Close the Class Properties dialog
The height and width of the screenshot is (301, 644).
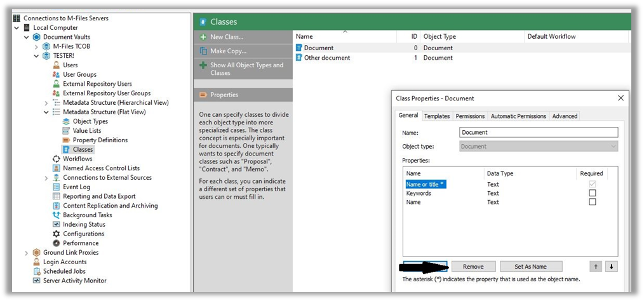(x=621, y=98)
